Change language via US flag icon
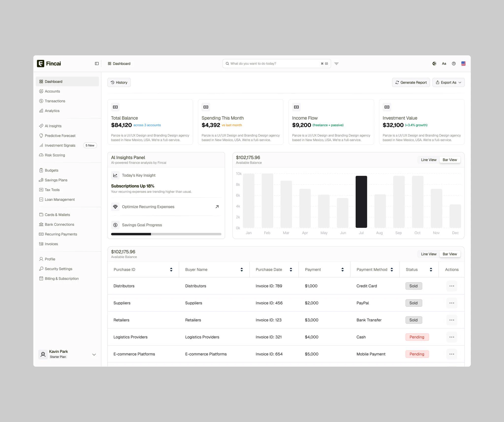Image resolution: width=504 pixels, height=422 pixels. coord(463,64)
